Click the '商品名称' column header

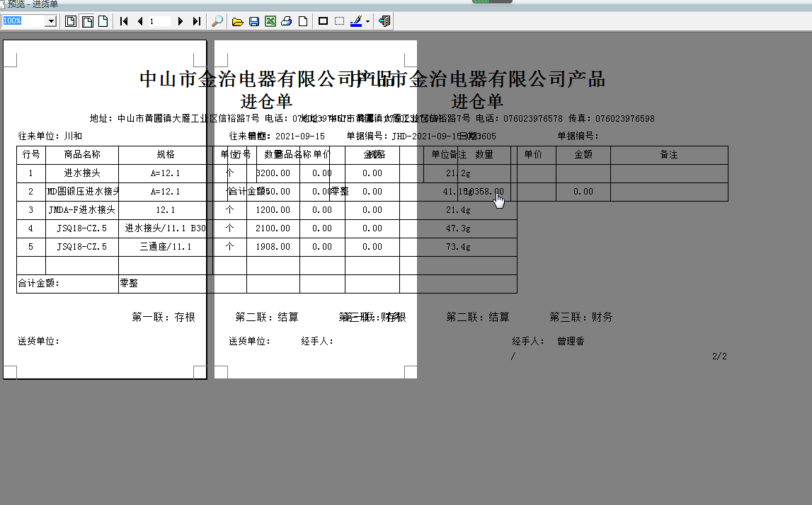coord(82,155)
